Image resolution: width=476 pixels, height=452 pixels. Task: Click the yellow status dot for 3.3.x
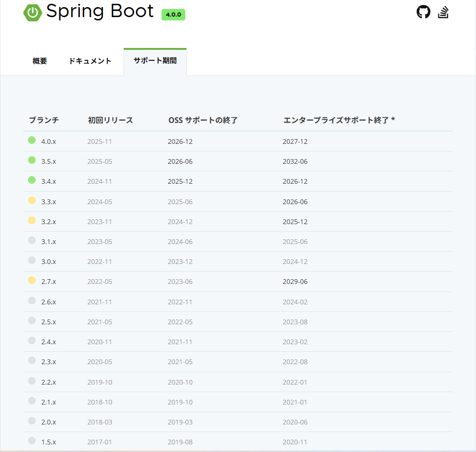(x=32, y=200)
